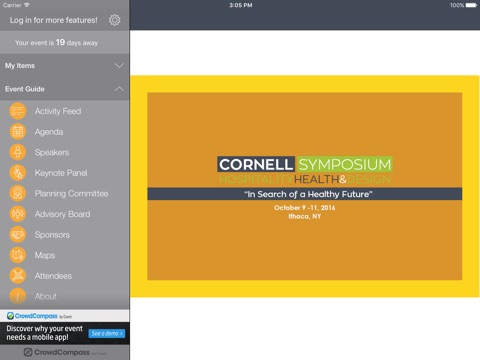Open Attendees menu item

click(x=65, y=276)
